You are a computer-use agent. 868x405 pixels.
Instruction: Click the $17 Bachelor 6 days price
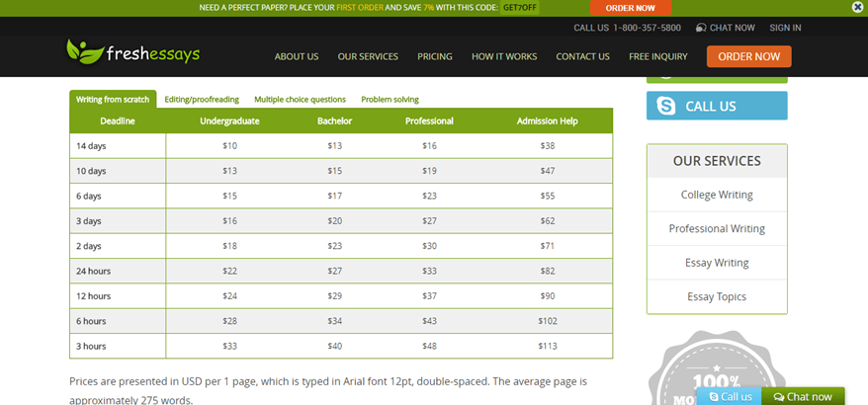pos(335,196)
